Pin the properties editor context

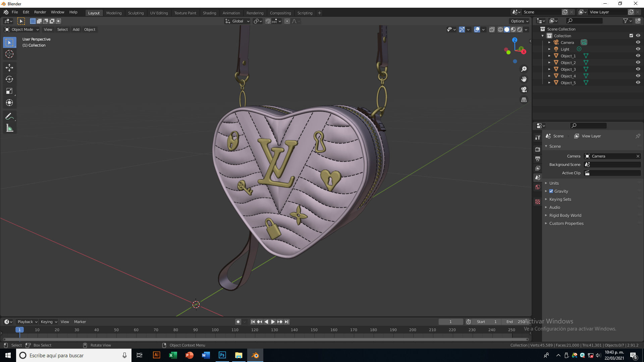(x=638, y=136)
